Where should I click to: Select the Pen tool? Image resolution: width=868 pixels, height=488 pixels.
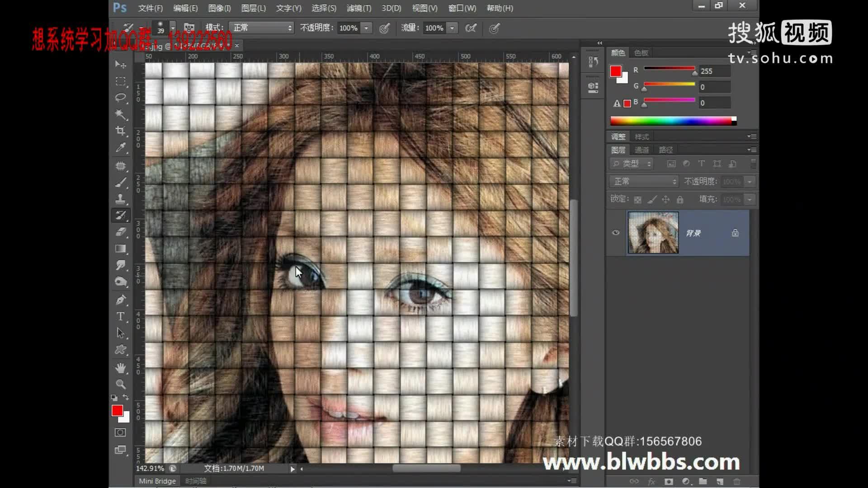120,300
